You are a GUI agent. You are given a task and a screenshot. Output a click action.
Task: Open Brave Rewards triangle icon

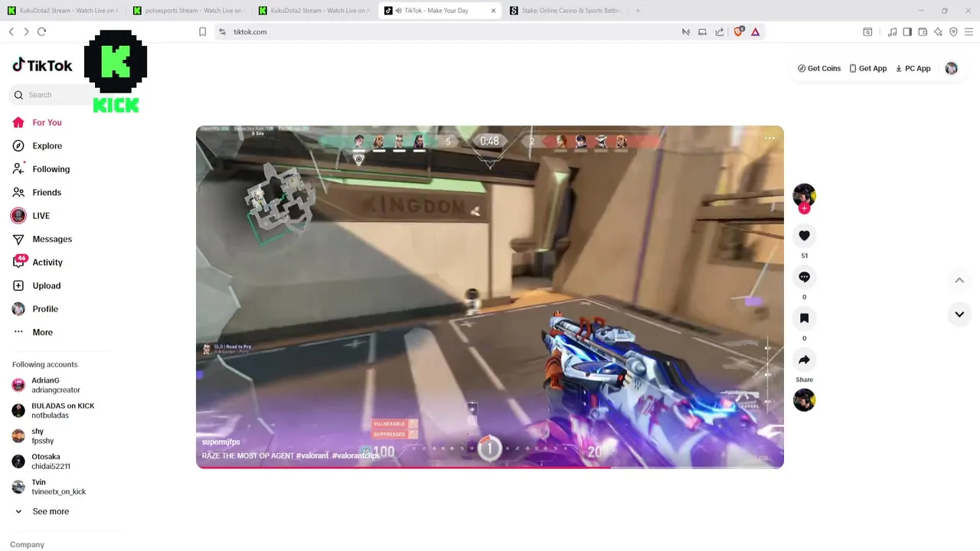(756, 31)
